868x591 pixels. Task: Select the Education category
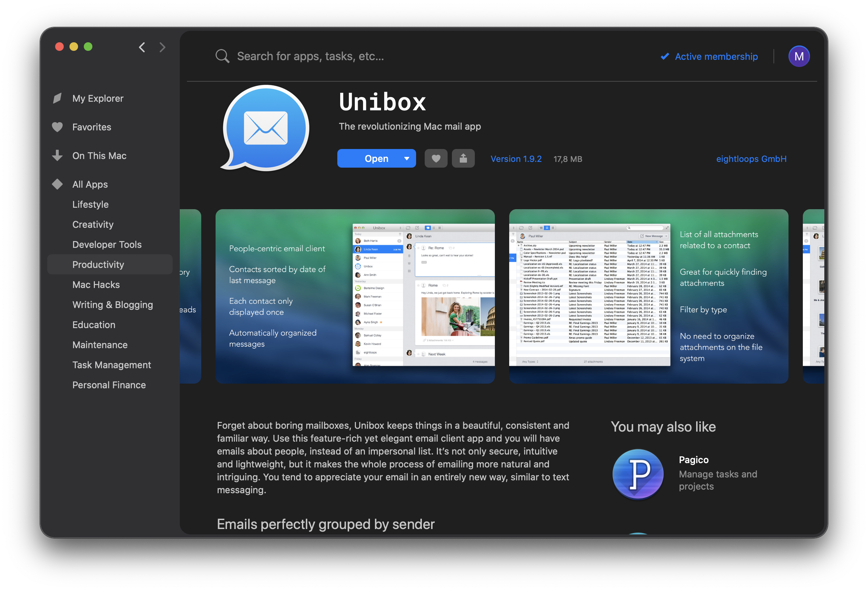point(94,325)
